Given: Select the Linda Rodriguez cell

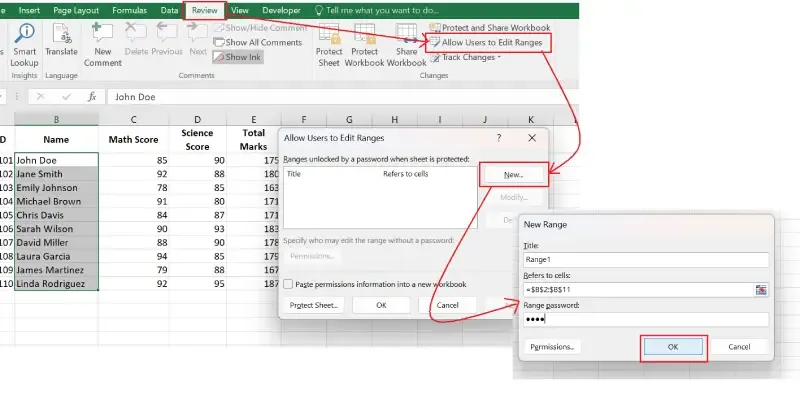Looking at the screenshot, I should [56, 284].
